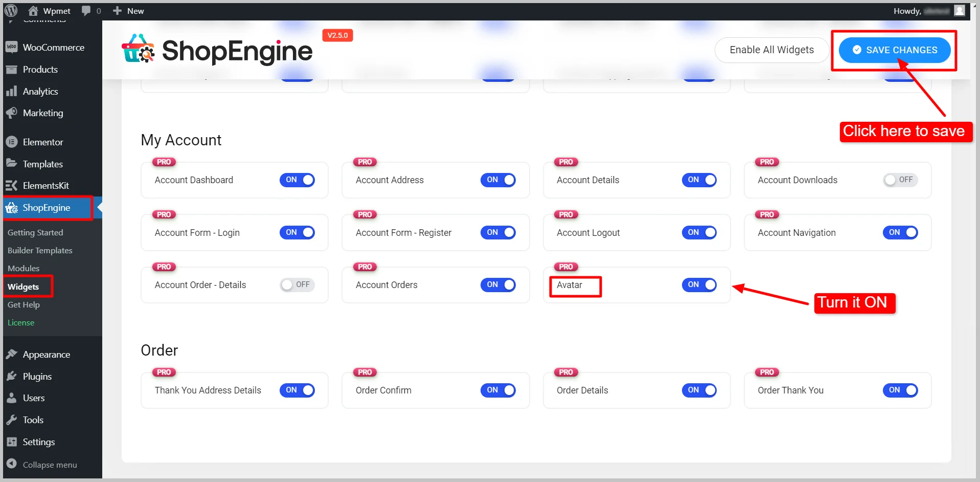This screenshot has width=980, height=482.
Task: Enable the Account Order - Details toggle
Action: point(297,284)
